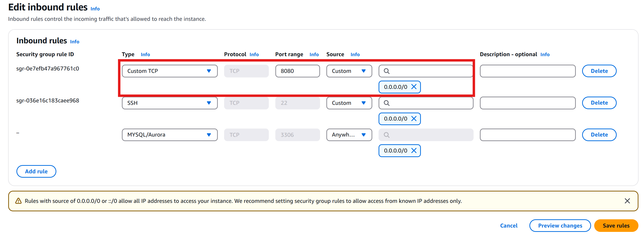Open the SSH type dropdown

coord(169,103)
